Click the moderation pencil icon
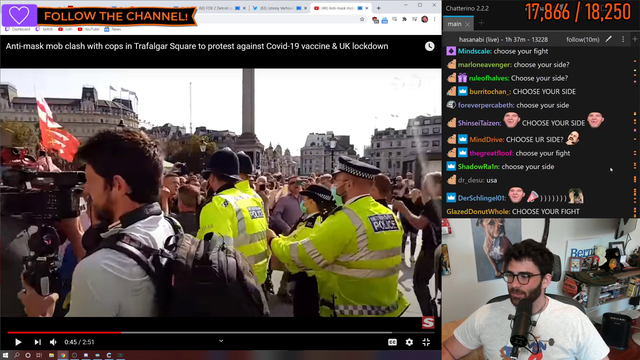 609,39
